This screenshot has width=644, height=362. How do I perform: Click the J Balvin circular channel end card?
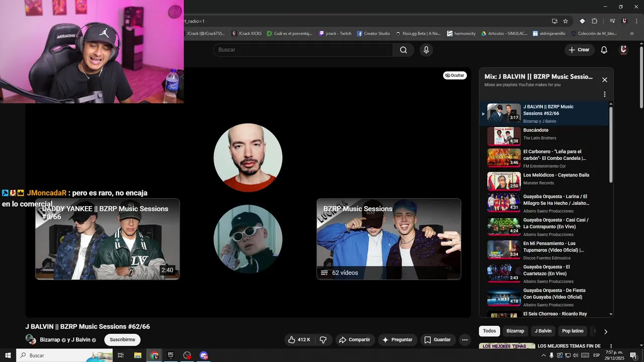248,158
